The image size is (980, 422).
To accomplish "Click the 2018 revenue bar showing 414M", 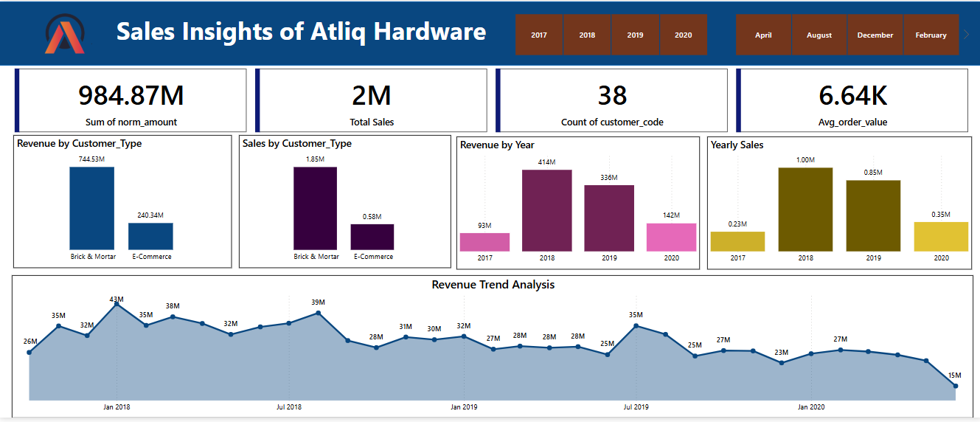I will [x=547, y=210].
